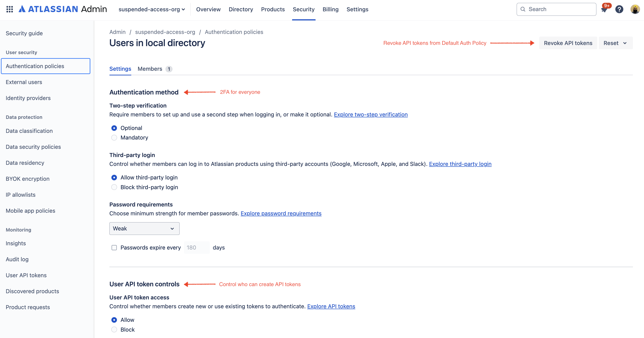
Task: Select Allow for user API token access
Action: (114, 320)
